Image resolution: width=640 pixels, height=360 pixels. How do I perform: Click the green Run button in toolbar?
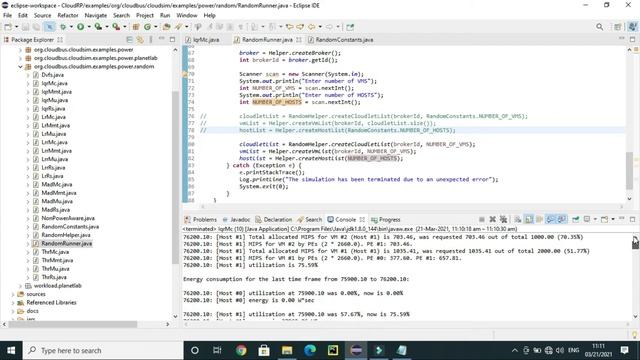[80, 27]
